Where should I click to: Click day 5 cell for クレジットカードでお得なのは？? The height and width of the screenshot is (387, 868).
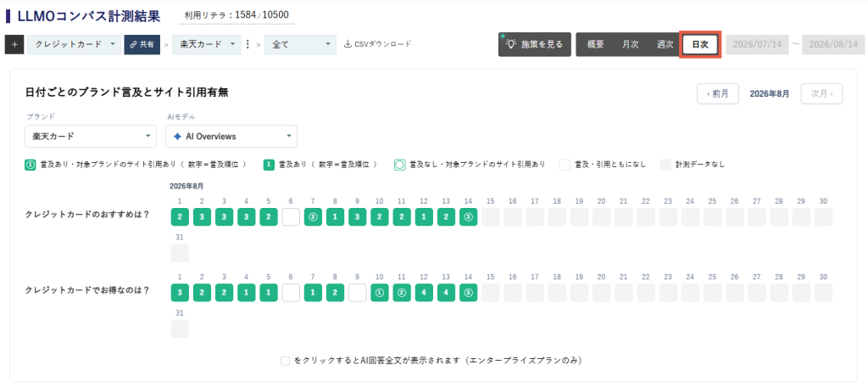point(269,292)
